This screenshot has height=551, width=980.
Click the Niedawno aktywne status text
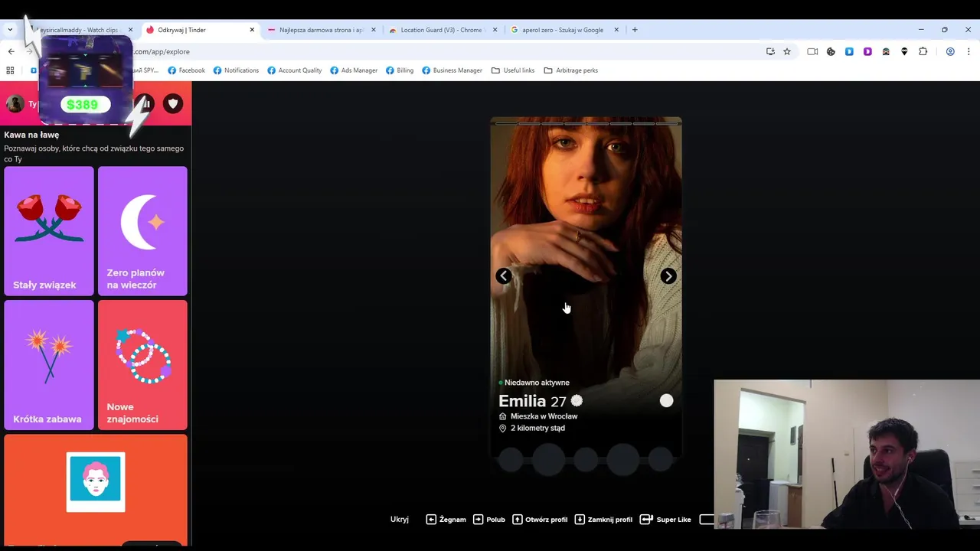[x=537, y=383]
